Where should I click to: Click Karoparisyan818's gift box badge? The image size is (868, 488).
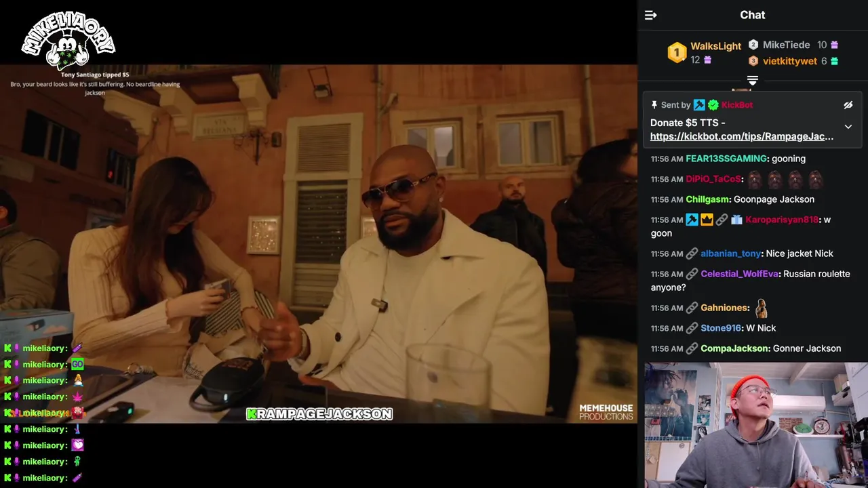click(736, 220)
